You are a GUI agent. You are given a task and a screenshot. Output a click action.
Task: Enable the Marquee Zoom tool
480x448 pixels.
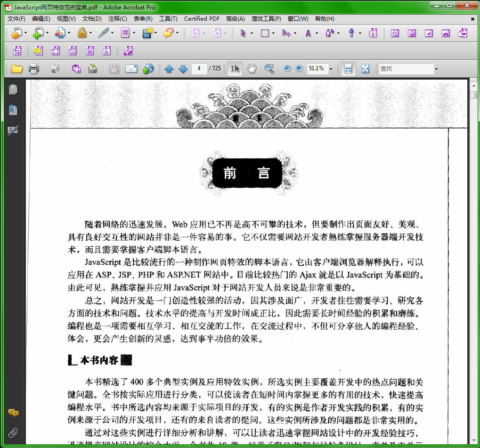(269, 69)
